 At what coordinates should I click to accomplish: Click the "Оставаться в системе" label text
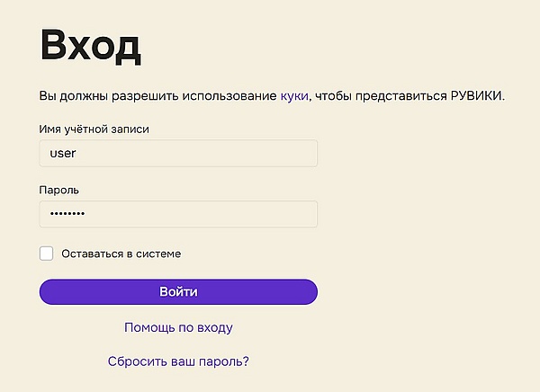(x=121, y=254)
